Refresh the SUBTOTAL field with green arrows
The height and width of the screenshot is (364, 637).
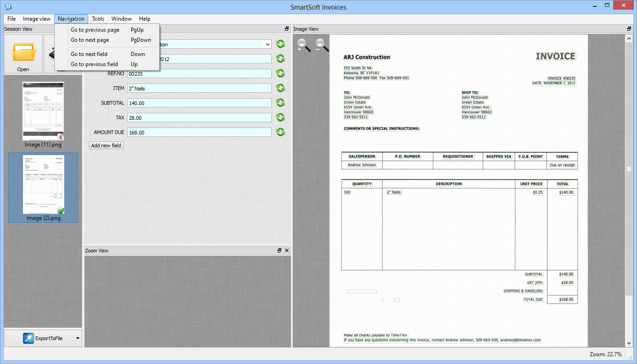[280, 103]
